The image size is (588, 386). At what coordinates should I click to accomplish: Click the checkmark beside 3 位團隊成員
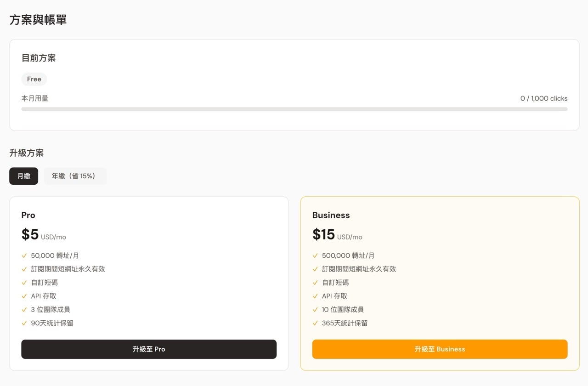tap(24, 310)
